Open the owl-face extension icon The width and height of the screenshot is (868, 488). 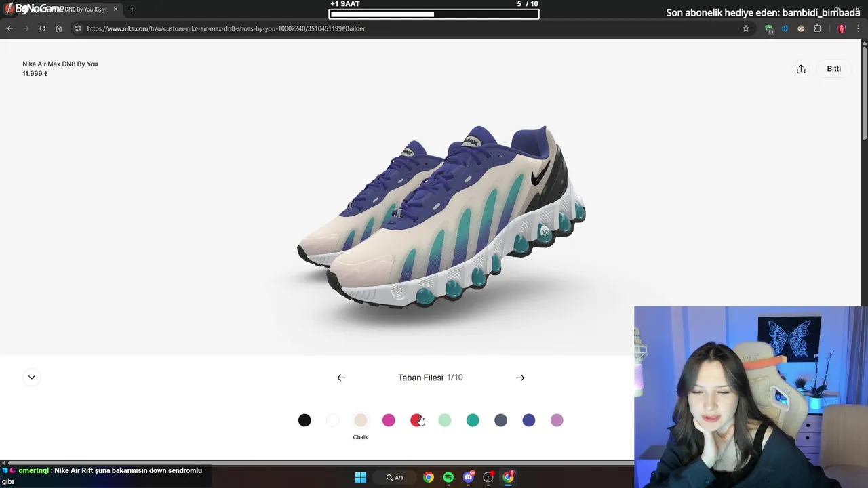coord(801,28)
